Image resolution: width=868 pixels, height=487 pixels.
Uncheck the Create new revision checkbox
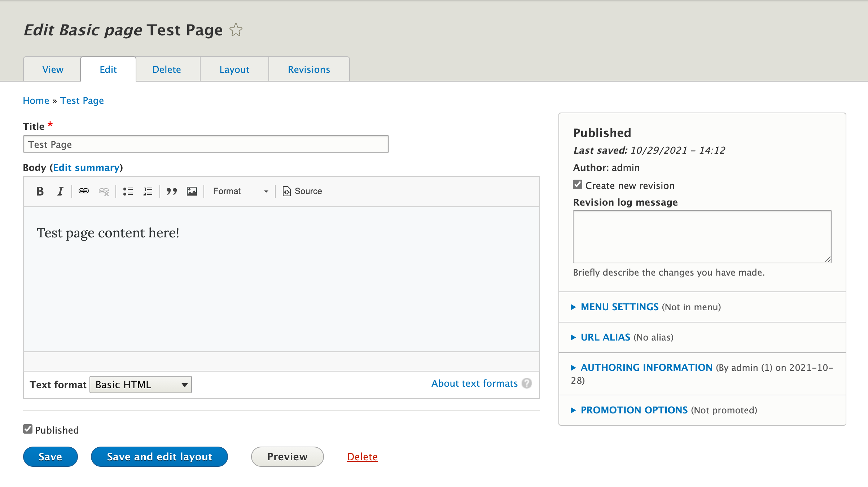tap(577, 184)
